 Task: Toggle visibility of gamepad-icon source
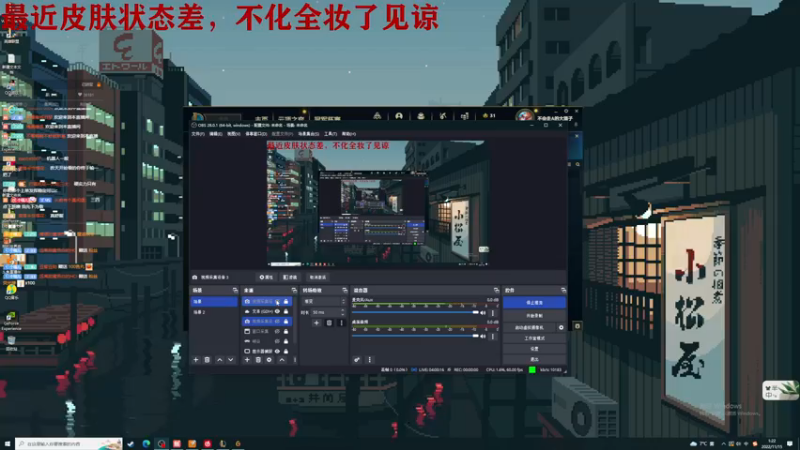click(277, 341)
